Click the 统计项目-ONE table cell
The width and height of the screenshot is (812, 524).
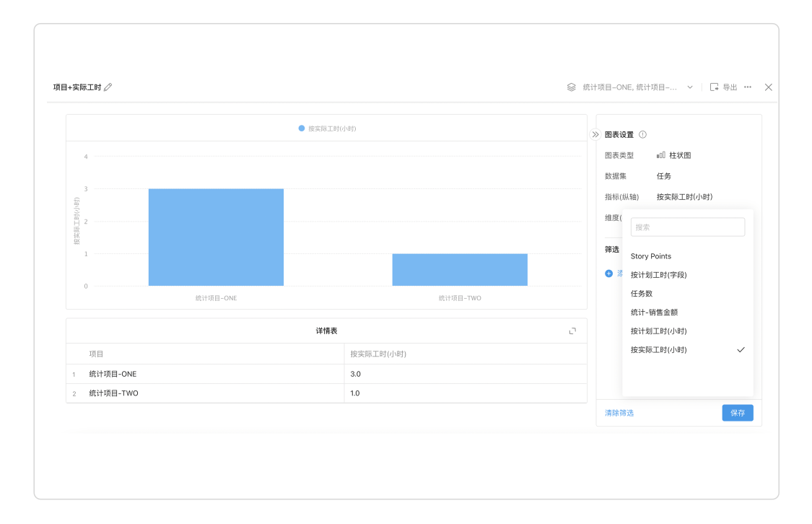[x=113, y=374]
